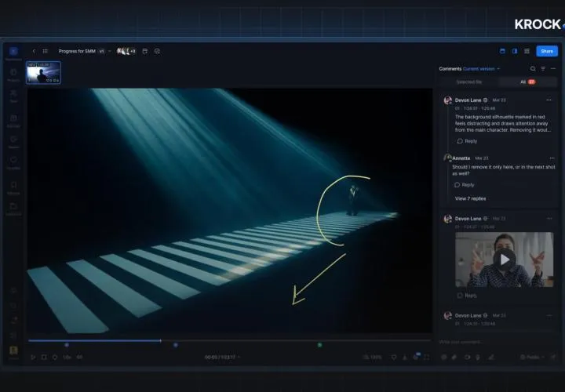Open the heart icon in the left sidebar
Image resolution: width=565 pixels, height=392 pixels.
13,160
